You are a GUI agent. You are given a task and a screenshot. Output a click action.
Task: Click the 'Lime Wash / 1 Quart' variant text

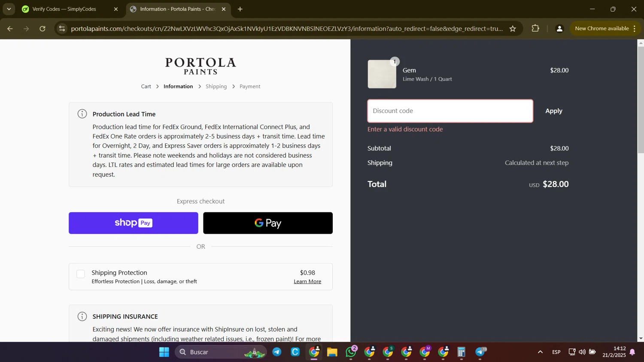(x=427, y=79)
